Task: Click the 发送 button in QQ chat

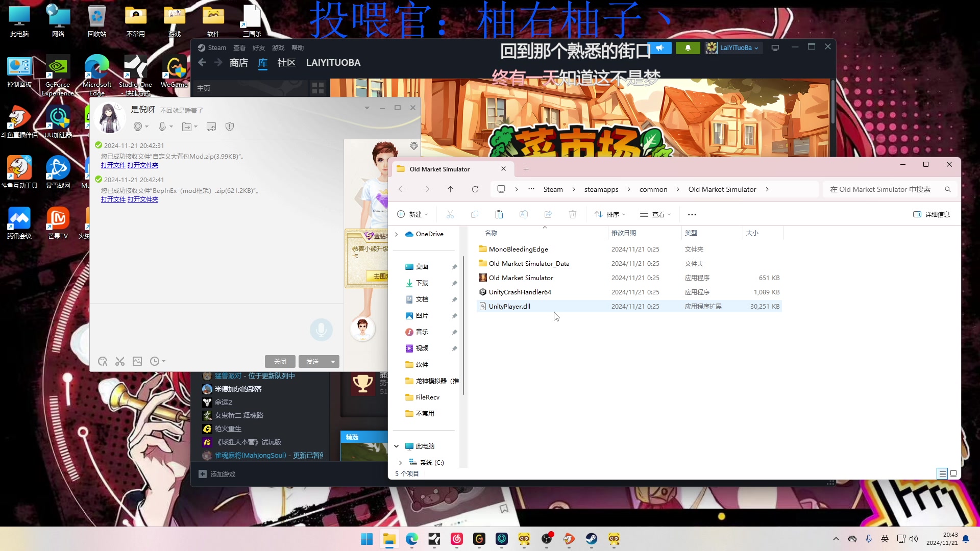Action: coord(312,362)
